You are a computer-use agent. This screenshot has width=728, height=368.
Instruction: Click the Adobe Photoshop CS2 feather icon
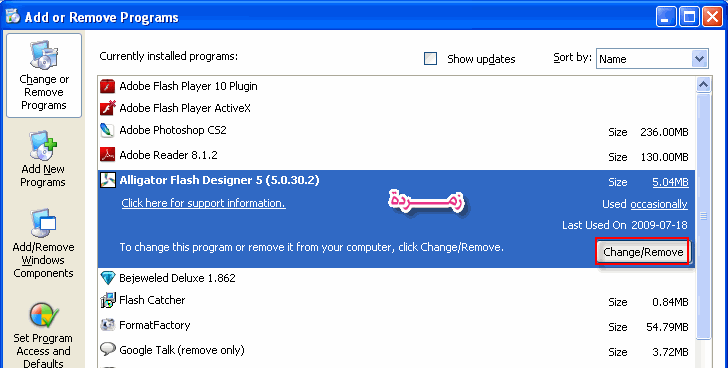(x=107, y=130)
